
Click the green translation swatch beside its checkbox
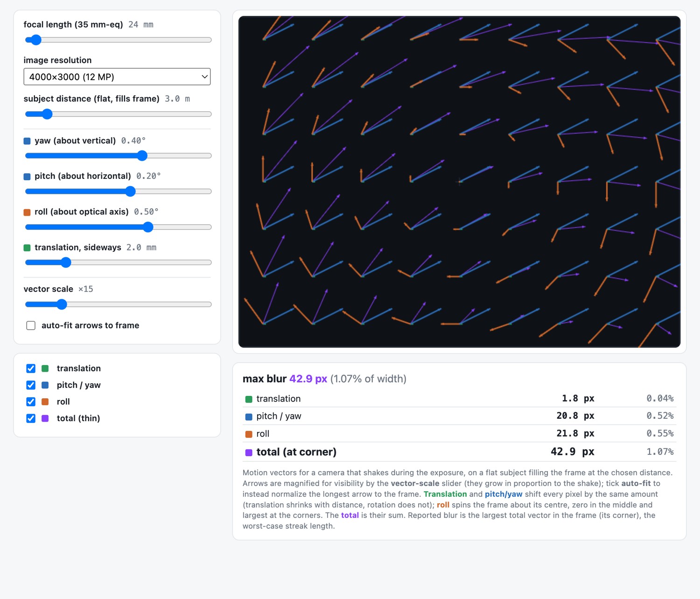point(45,368)
